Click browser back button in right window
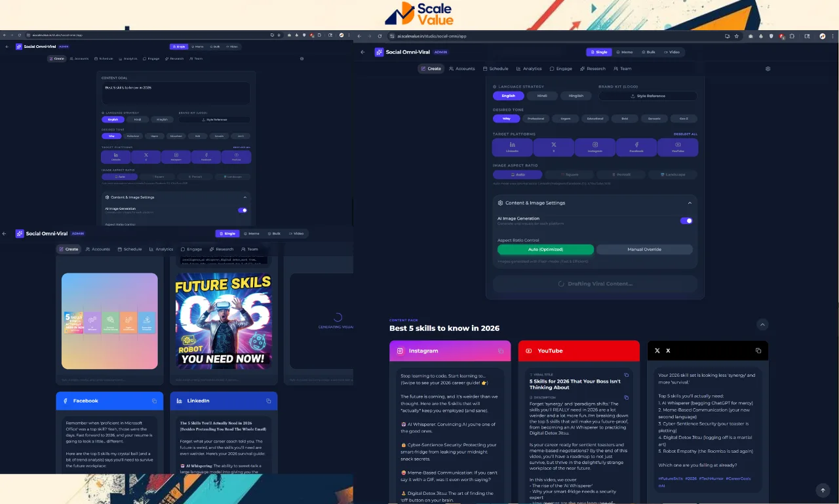839x504 pixels. tap(359, 36)
